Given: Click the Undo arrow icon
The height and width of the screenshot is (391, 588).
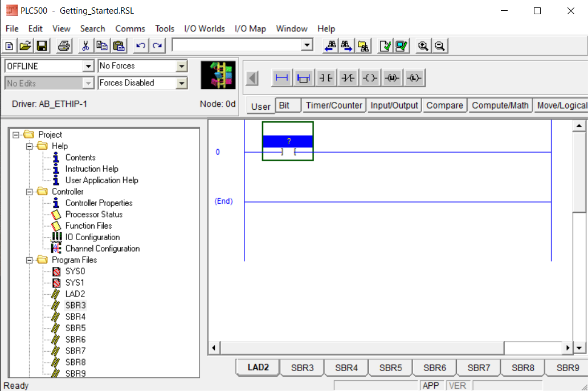Looking at the screenshot, I should pos(141,46).
